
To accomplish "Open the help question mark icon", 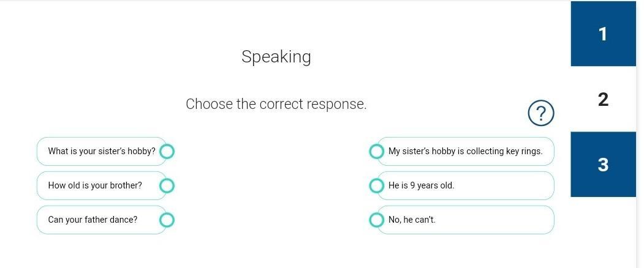I will tap(540, 113).
